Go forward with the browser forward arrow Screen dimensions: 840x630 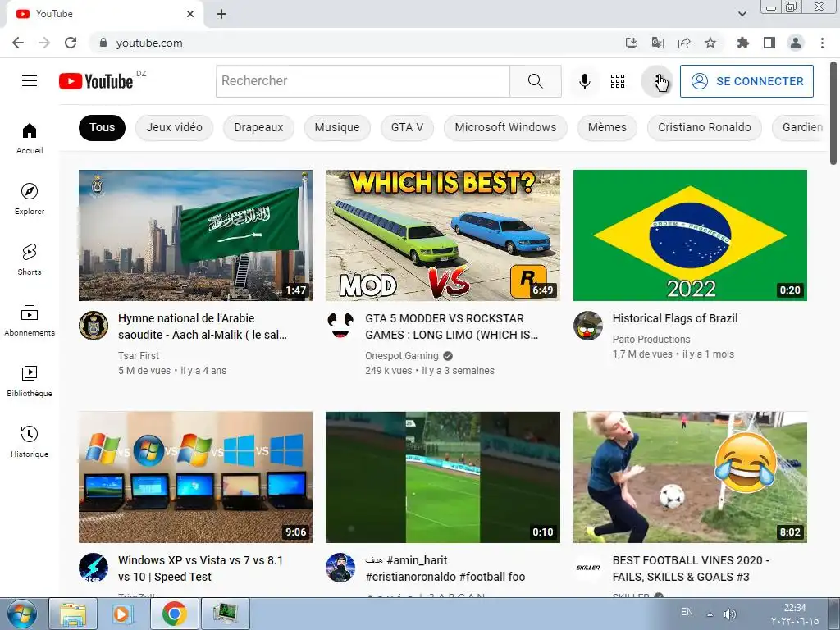click(44, 43)
